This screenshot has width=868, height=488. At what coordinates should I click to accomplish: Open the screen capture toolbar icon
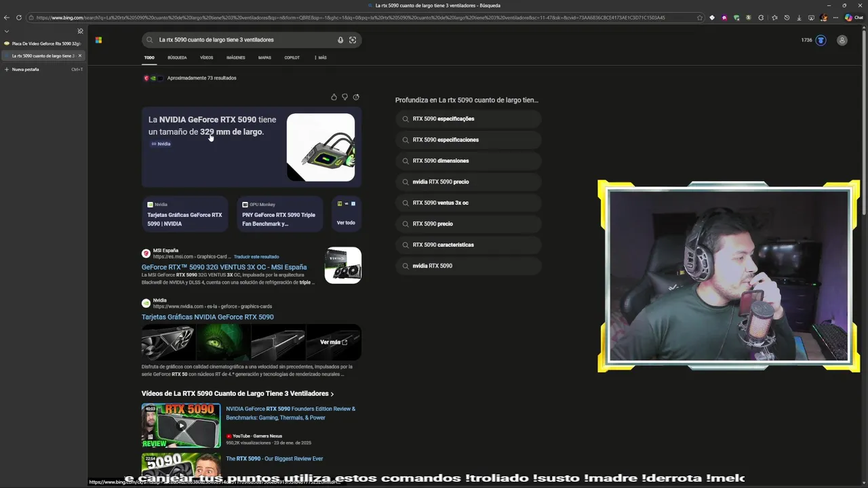click(811, 18)
